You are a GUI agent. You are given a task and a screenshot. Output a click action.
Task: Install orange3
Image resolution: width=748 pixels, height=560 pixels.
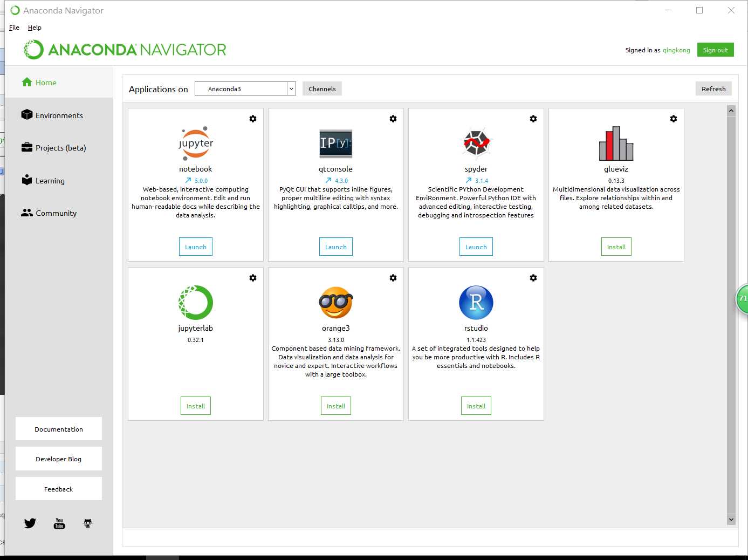(x=336, y=406)
